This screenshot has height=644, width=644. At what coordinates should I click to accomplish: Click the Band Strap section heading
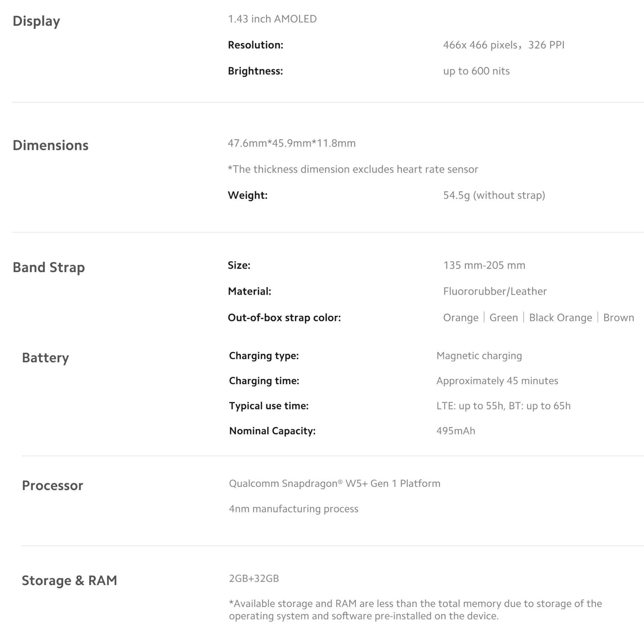(49, 268)
